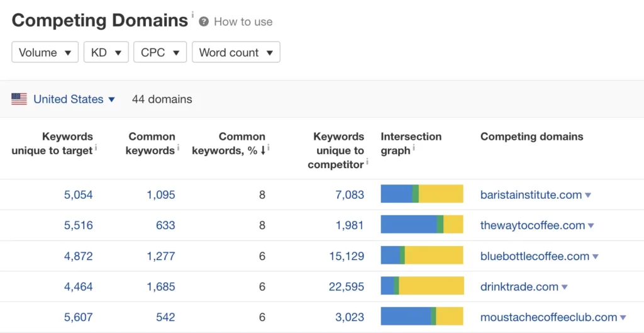
Task: Click the United States flag icon
Action: point(19,99)
